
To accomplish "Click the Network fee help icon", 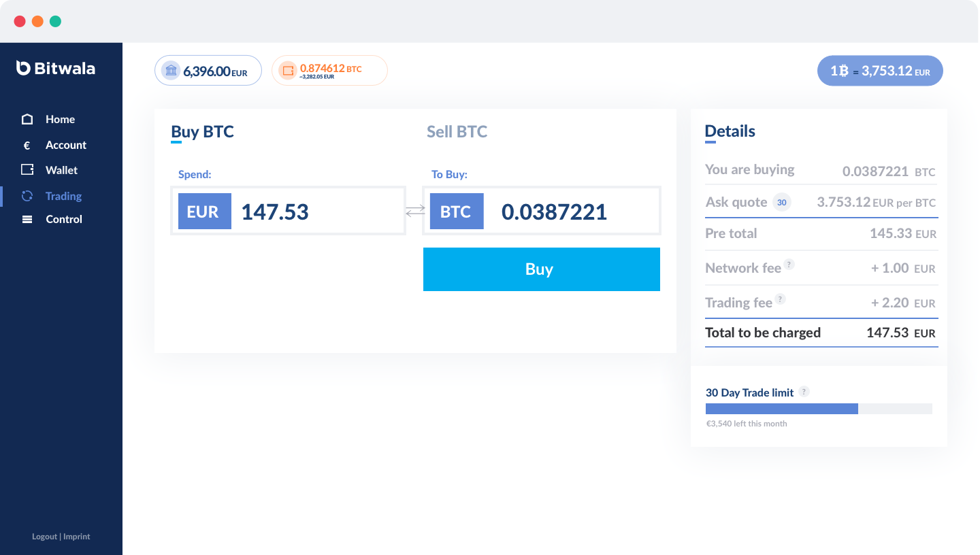I will coord(789,264).
